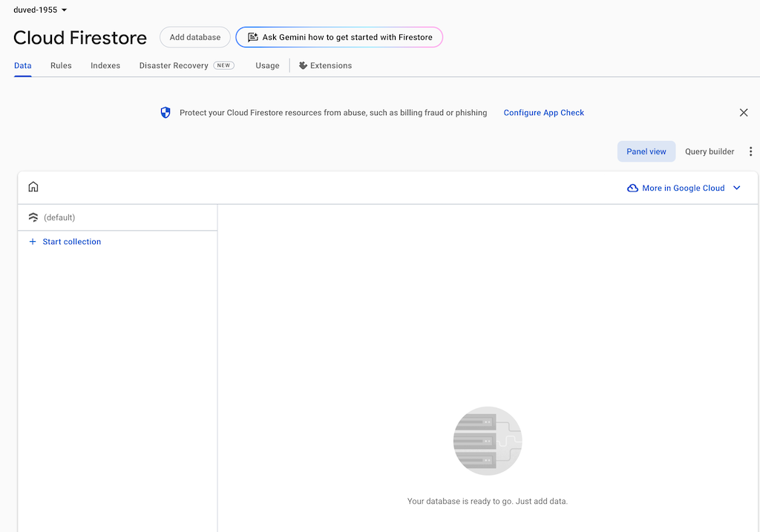Follow the Configure App Check link

click(544, 113)
